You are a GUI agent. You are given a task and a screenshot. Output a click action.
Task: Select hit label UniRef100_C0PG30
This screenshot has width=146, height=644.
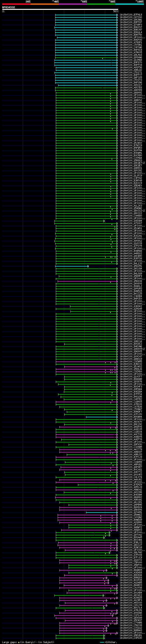pyautogui.click(x=131, y=638)
